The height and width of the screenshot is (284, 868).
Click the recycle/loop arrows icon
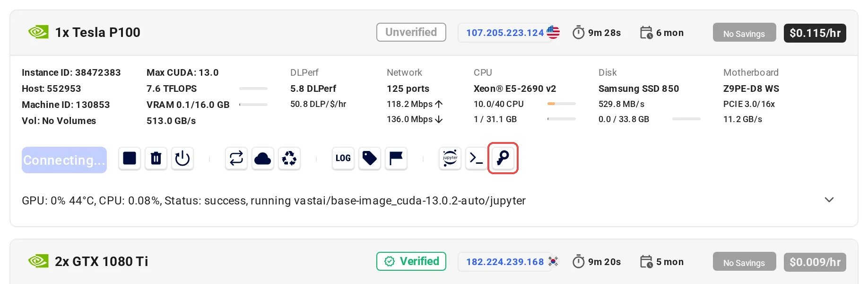pyautogui.click(x=236, y=158)
